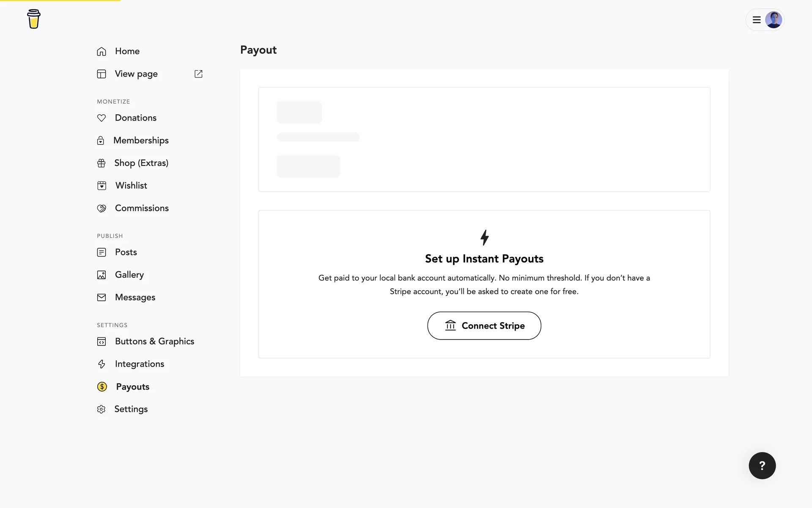Open the Posts section
This screenshot has width=812, height=508.
[126, 252]
